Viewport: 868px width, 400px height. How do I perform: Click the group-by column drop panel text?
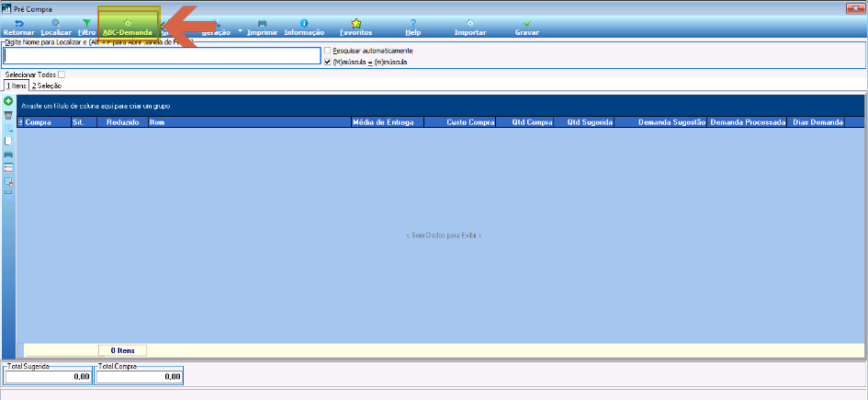[x=96, y=105]
